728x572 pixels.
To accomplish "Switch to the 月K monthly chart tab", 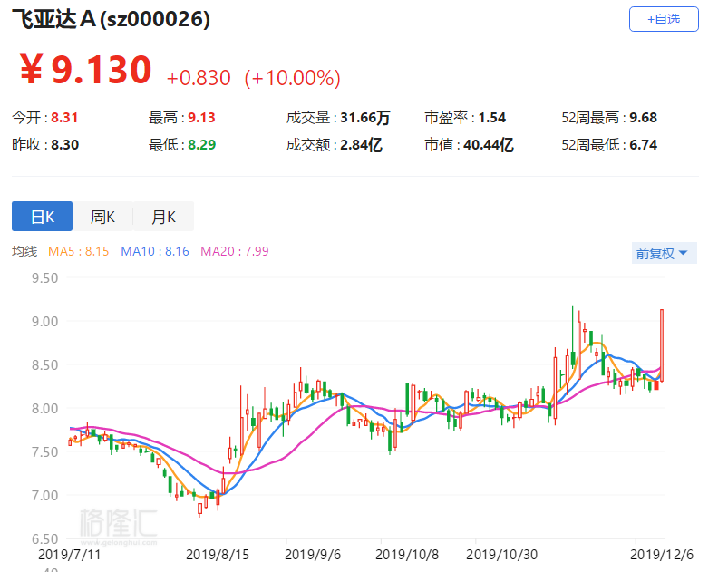I will pyautogui.click(x=163, y=217).
